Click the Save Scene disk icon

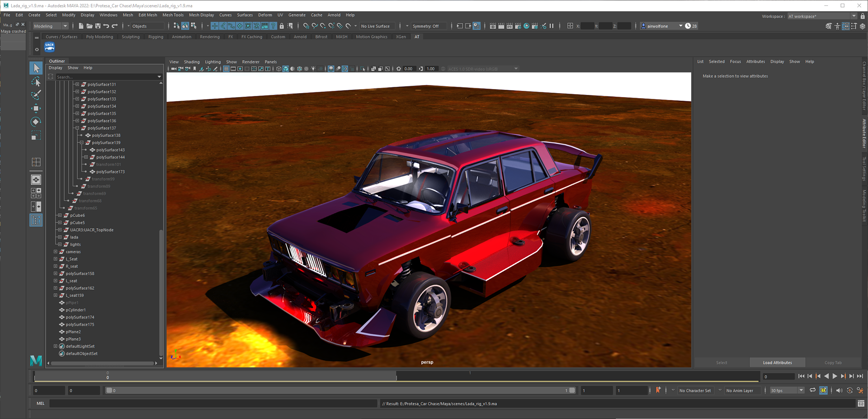click(98, 26)
